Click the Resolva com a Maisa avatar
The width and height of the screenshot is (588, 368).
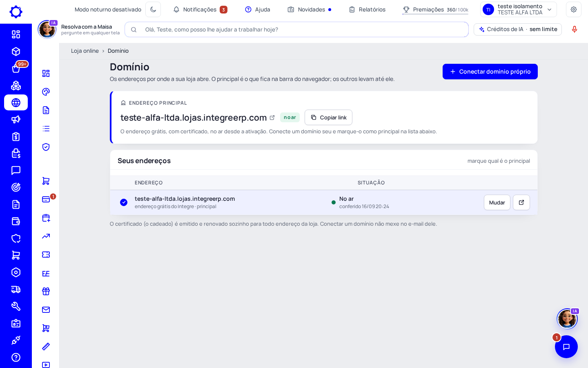click(x=47, y=29)
